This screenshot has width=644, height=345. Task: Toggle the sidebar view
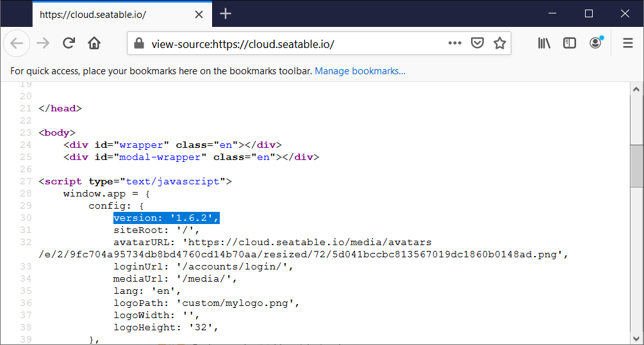pos(570,44)
